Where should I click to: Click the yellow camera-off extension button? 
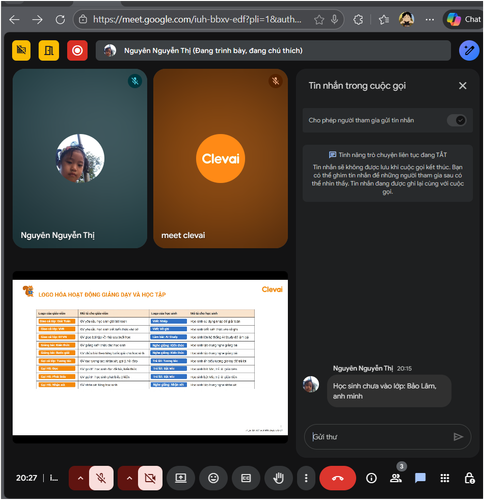[21, 50]
